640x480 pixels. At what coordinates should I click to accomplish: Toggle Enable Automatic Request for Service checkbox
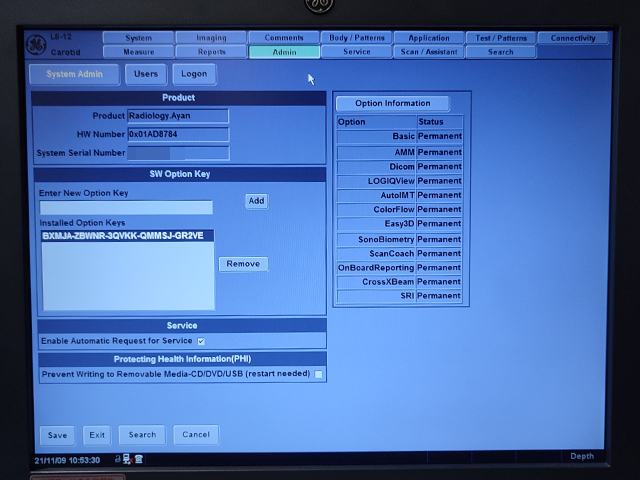pos(201,341)
